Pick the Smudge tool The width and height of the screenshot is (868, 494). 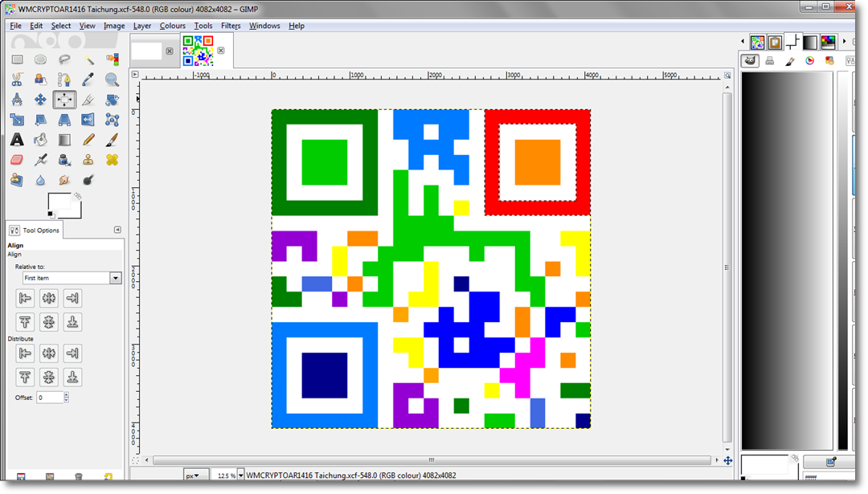(x=64, y=180)
